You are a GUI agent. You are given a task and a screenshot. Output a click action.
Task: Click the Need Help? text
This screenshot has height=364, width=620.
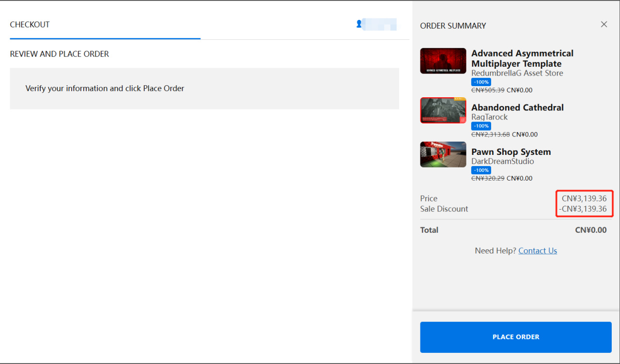click(496, 251)
